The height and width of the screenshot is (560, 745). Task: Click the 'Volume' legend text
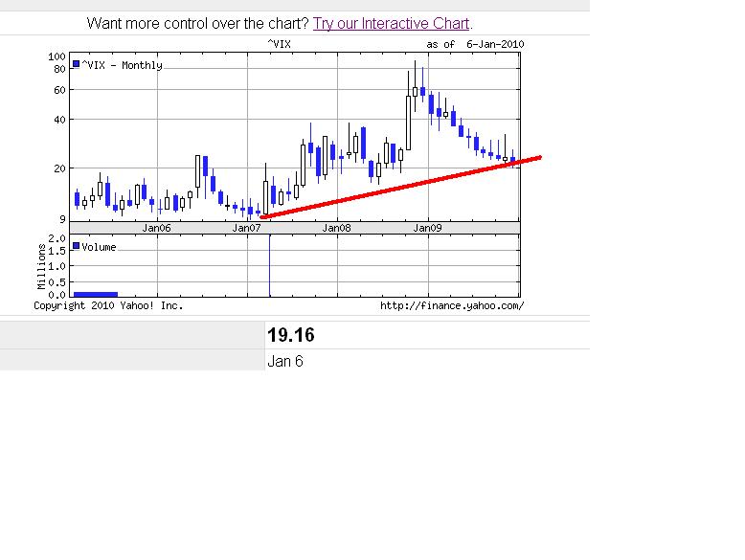99,247
